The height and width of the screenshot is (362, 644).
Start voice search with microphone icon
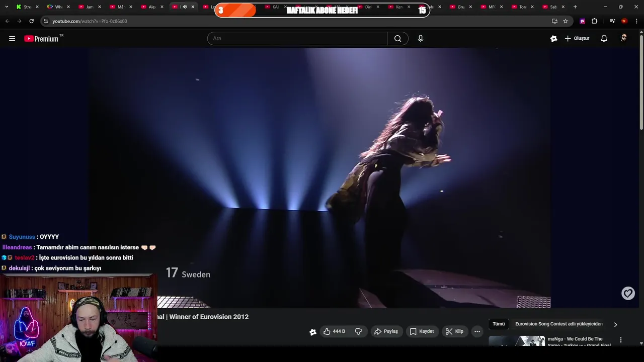tap(421, 39)
